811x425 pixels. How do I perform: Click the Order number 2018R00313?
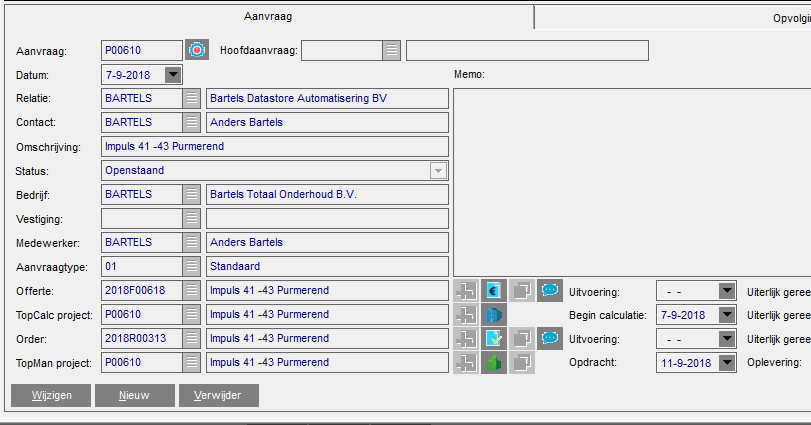pyautogui.click(x=136, y=339)
